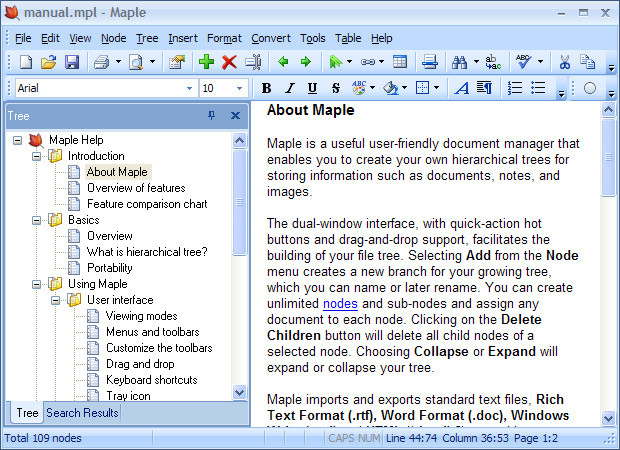Click the document scrollbar down arrow
The width and height of the screenshot is (620, 450).
click(x=608, y=418)
